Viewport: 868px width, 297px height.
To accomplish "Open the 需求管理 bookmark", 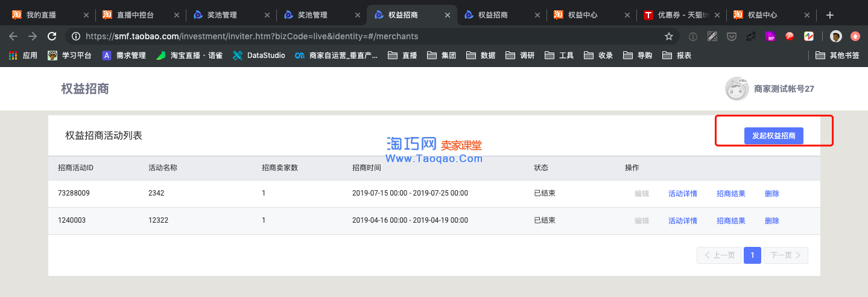I will pyautogui.click(x=124, y=56).
